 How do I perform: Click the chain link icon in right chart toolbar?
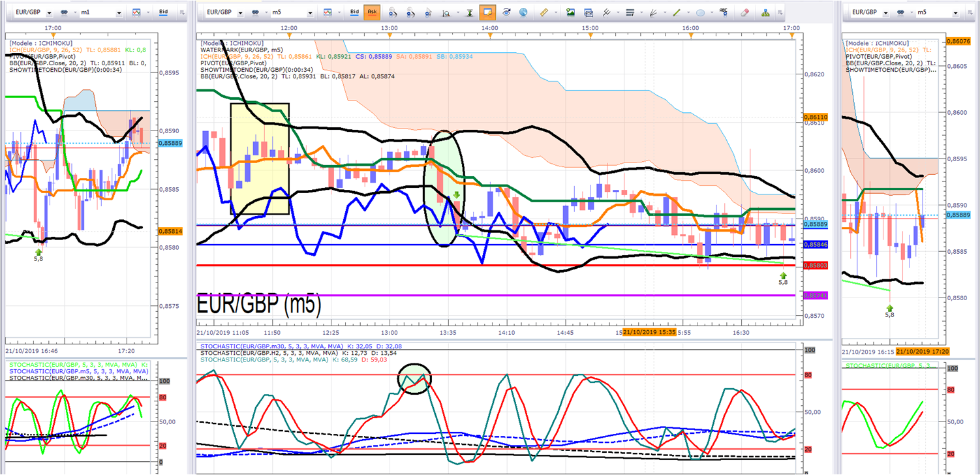(900, 12)
